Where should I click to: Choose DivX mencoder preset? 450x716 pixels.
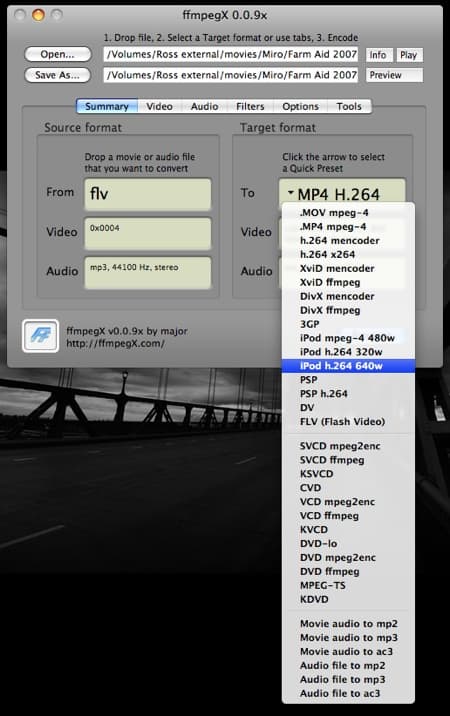click(348, 296)
